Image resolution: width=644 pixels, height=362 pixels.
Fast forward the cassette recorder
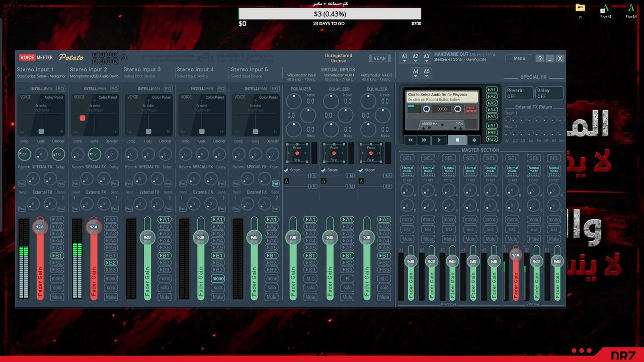[424, 140]
